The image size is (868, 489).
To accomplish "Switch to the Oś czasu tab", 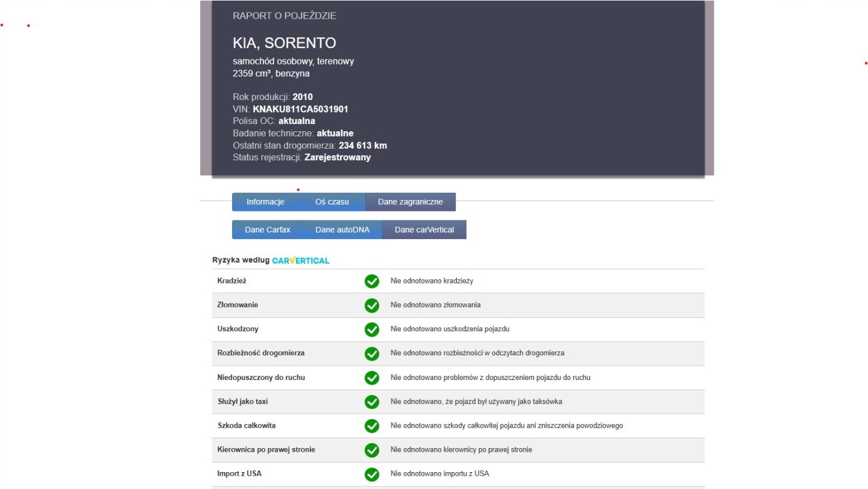I will [332, 202].
